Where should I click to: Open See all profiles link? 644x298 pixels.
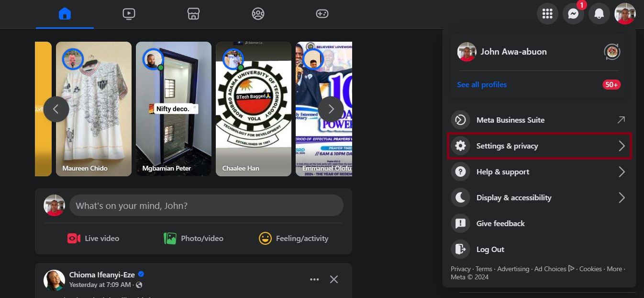tap(482, 84)
